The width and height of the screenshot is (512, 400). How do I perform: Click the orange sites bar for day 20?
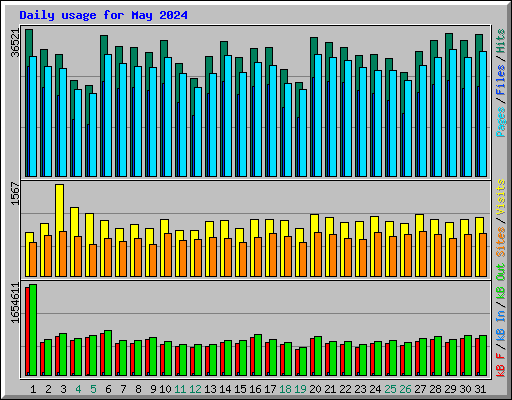coord(318,254)
